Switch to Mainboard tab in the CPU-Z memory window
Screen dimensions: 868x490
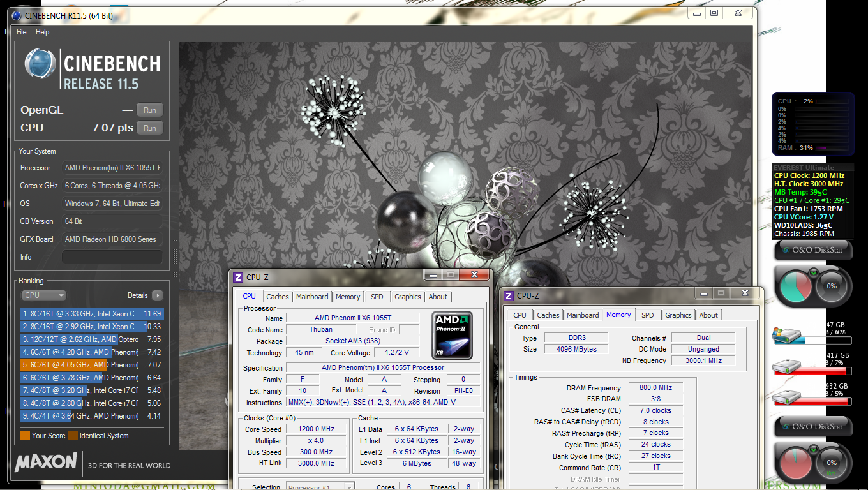click(583, 315)
